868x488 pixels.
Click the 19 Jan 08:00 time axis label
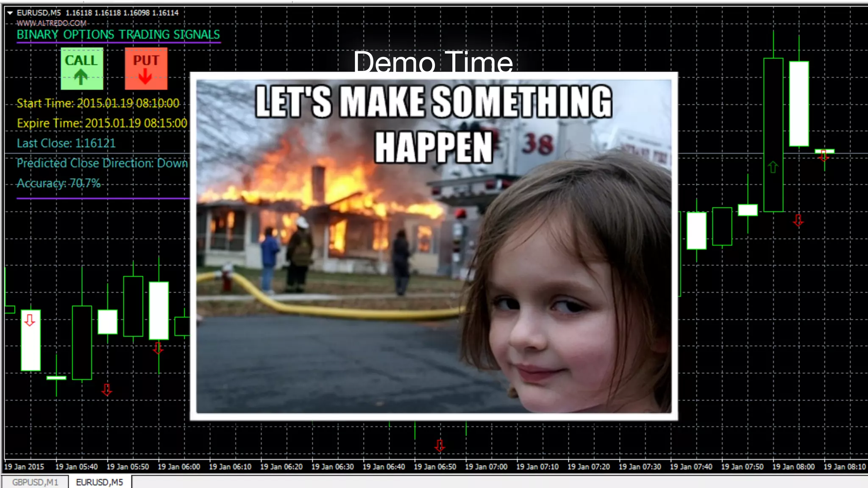pos(793,466)
